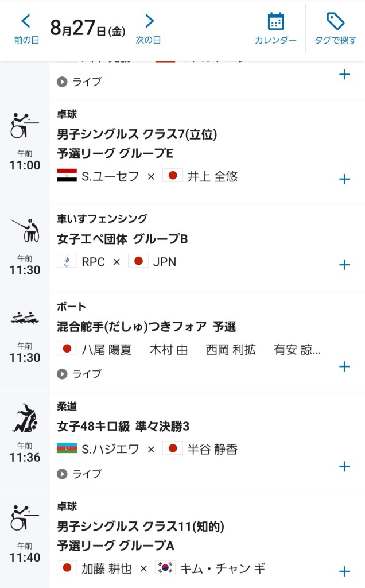Tap the rowing boat sport icon
The image size is (365, 588).
pos(25,318)
